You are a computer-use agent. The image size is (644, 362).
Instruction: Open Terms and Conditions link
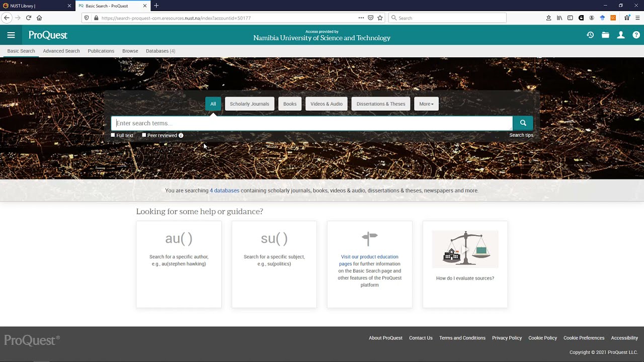(462, 338)
